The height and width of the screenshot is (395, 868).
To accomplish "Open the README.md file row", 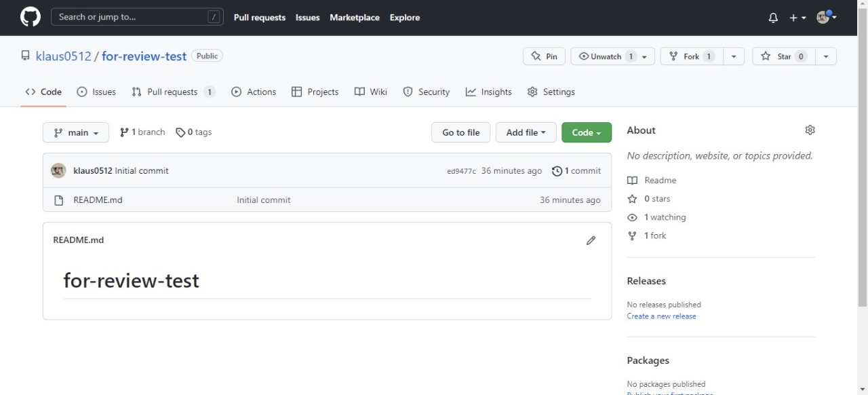I will point(327,200).
